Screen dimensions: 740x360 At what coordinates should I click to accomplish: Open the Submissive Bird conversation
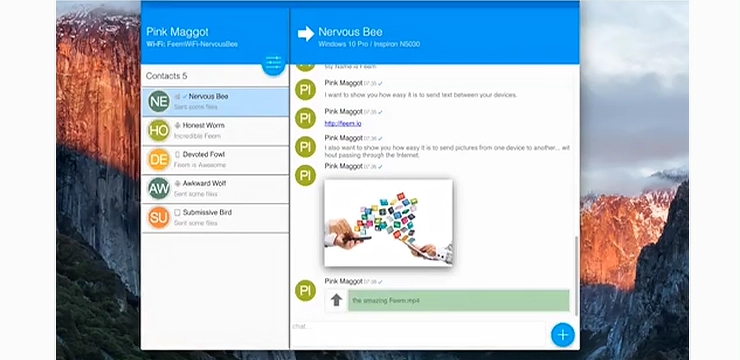pos(215,218)
